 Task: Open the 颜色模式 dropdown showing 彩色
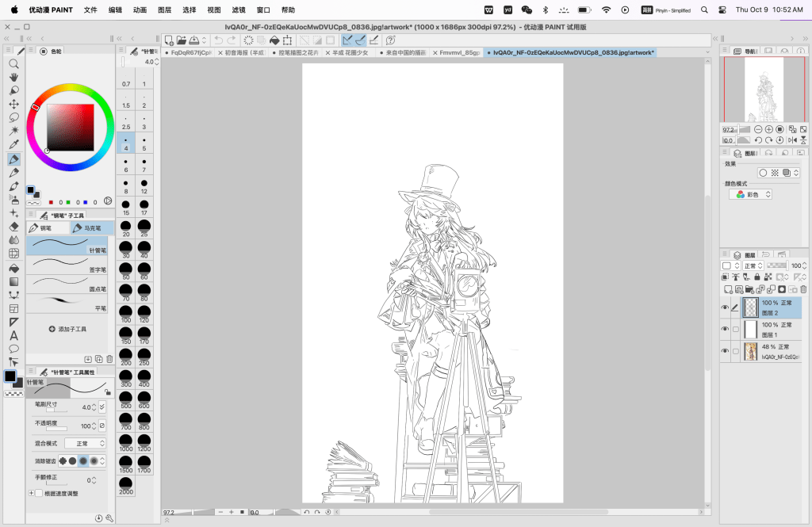click(751, 194)
